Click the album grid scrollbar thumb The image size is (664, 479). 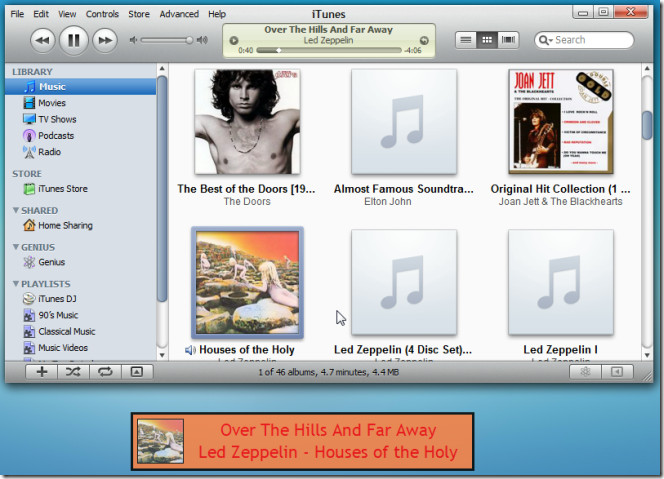[x=647, y=125]
